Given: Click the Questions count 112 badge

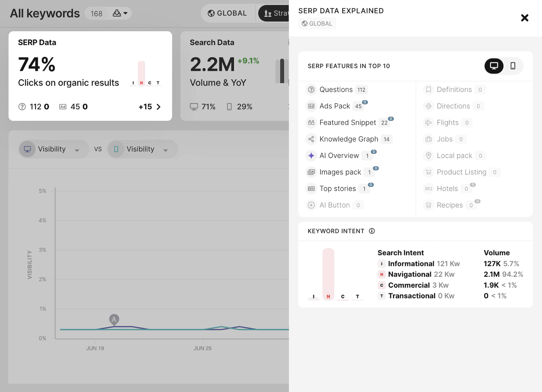Looking at the screenshot, I should click(x=361, y=90).
